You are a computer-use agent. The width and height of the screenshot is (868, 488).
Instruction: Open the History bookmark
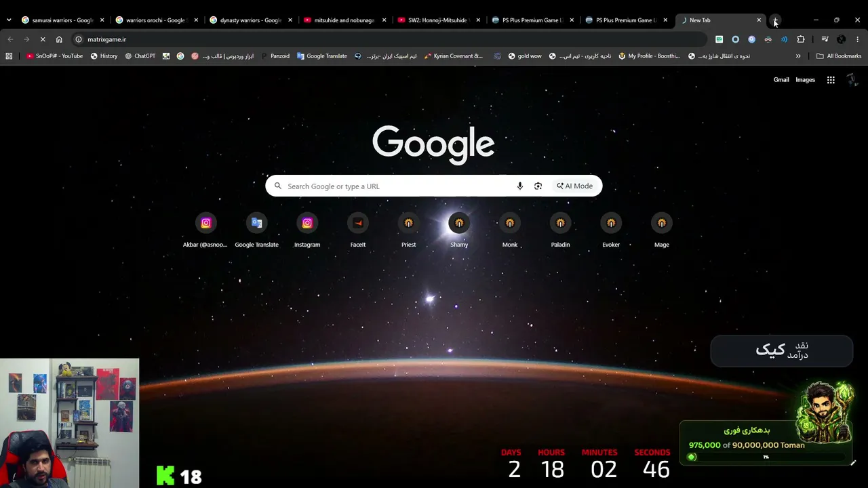coord(104,56)
